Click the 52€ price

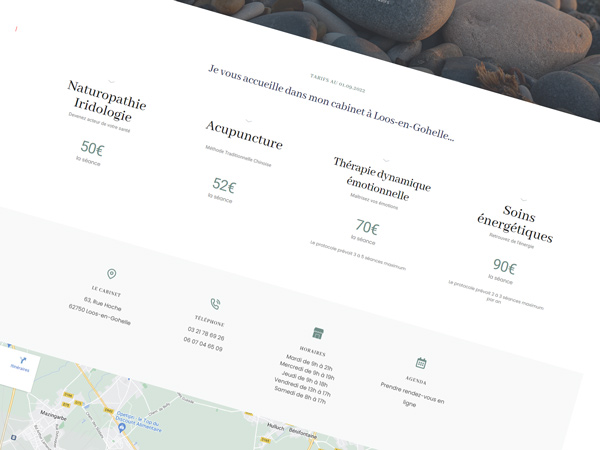pos(224,186)
